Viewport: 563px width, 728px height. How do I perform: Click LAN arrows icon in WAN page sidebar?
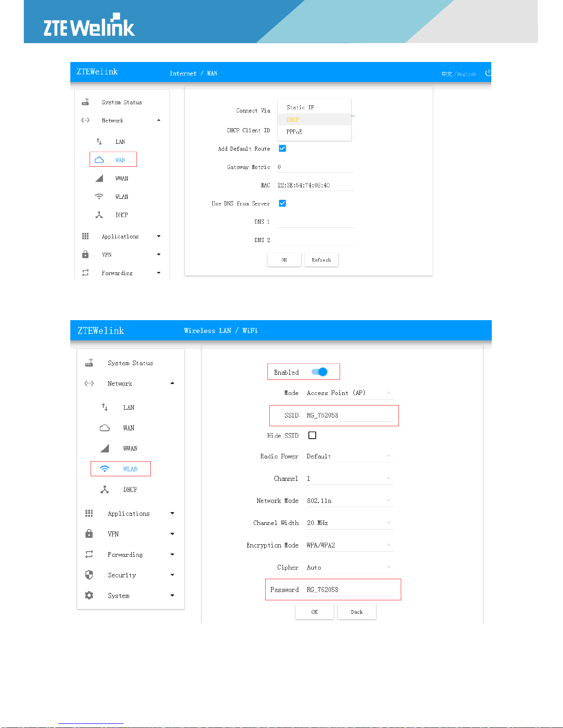pyautogui.click(x=99, y=141)
